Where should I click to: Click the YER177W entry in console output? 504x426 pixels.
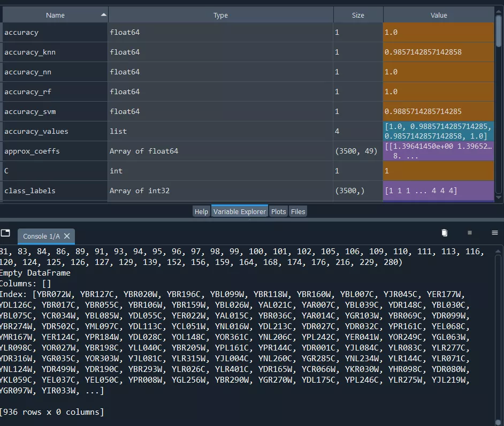click(444, 294)
